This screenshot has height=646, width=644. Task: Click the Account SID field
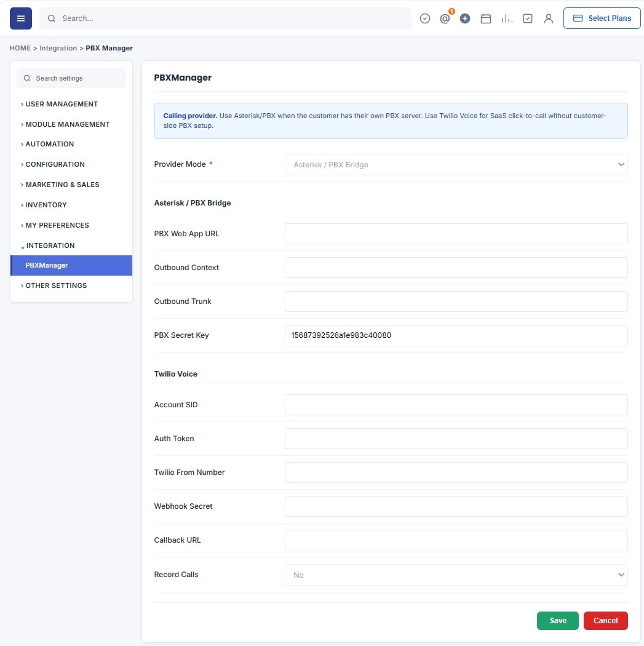point(456,405)
